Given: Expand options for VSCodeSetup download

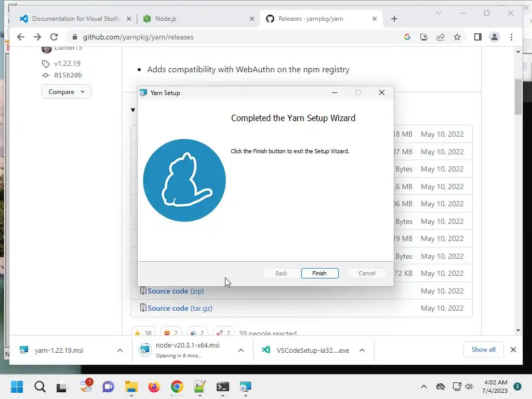Looking at the screenshot, I should pyautogui.click(x=362, y=350).
